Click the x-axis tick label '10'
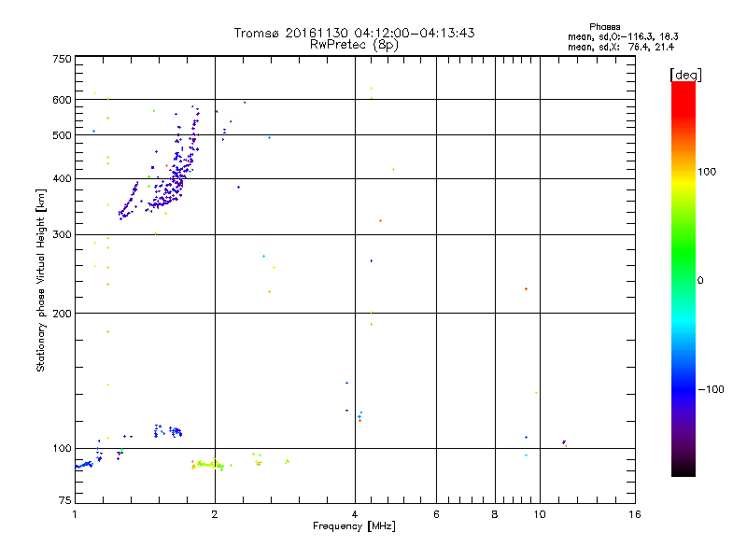Image resolution: width=747 pixels, height=560 pixels. 540,514
